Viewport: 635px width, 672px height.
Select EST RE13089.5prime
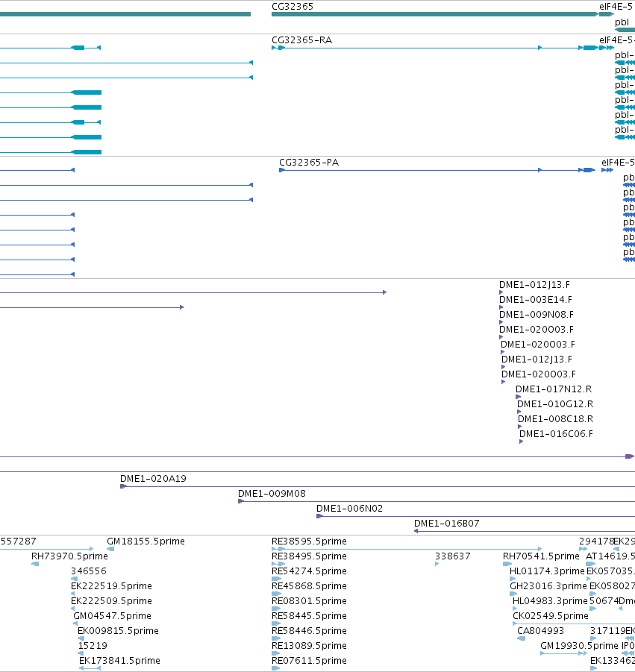pyautogui.click(x=309, y=645)
